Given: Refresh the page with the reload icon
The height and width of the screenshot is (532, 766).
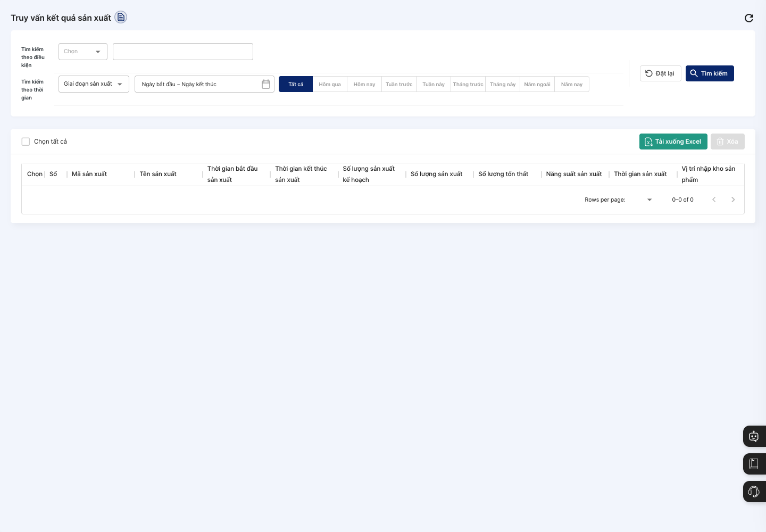Looking at the screenshot, I should point(749,18).
